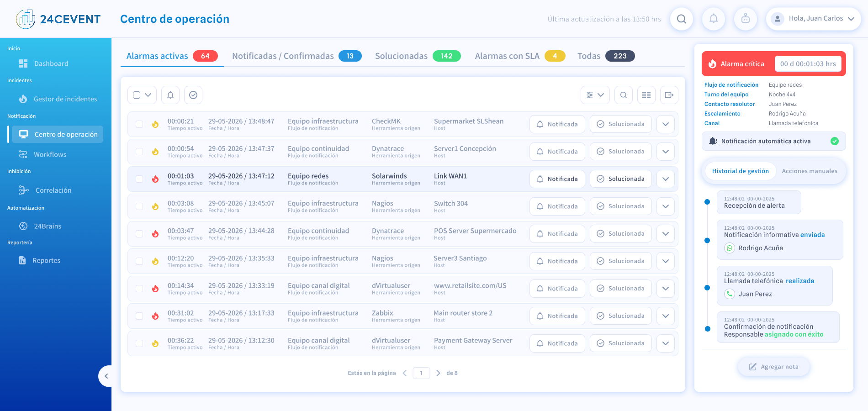Click the table search magnifier icon
This screenshot has height=411, width=868.
[624, 95]
